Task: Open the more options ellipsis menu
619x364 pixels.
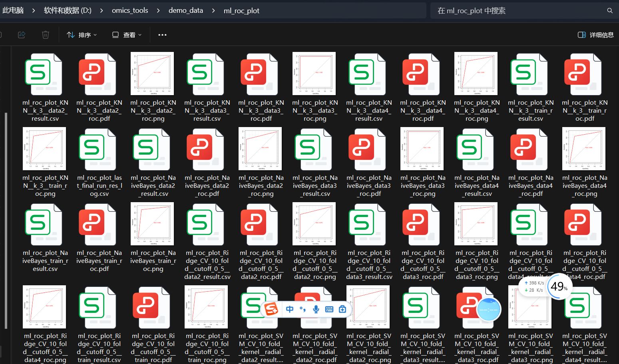Action: coord(162,35)
